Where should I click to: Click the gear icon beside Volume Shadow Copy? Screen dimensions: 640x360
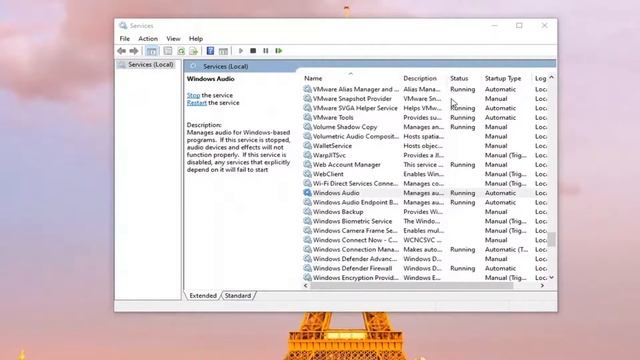click(x=307, y=127)
